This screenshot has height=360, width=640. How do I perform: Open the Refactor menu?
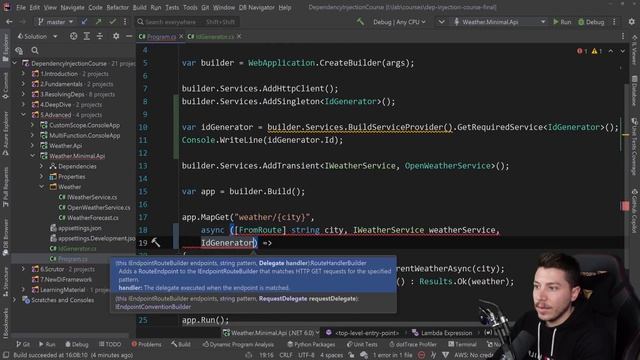118,7
